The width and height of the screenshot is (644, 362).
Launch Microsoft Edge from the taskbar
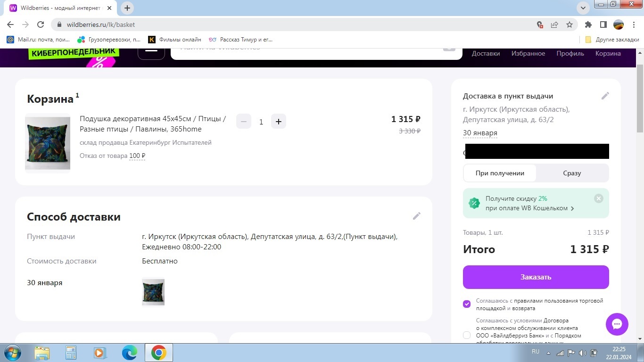pyautogui.click(x=129, y=353)
